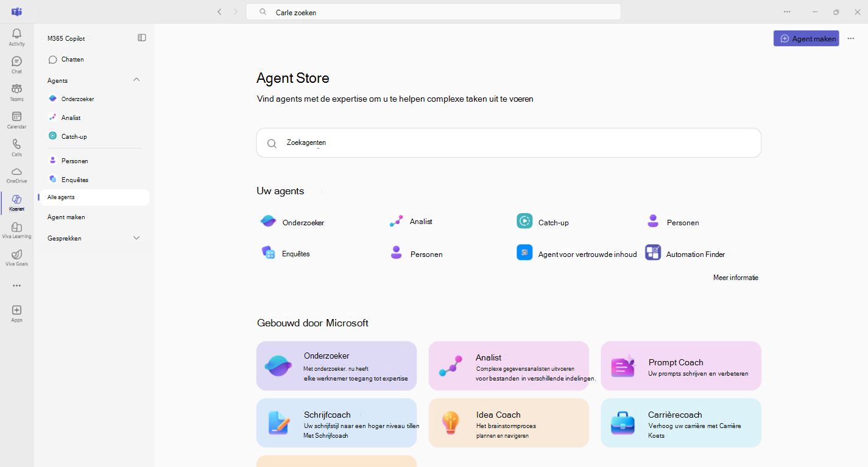Click the top search box 'Carle zoeken'

(x=433, y=12)
